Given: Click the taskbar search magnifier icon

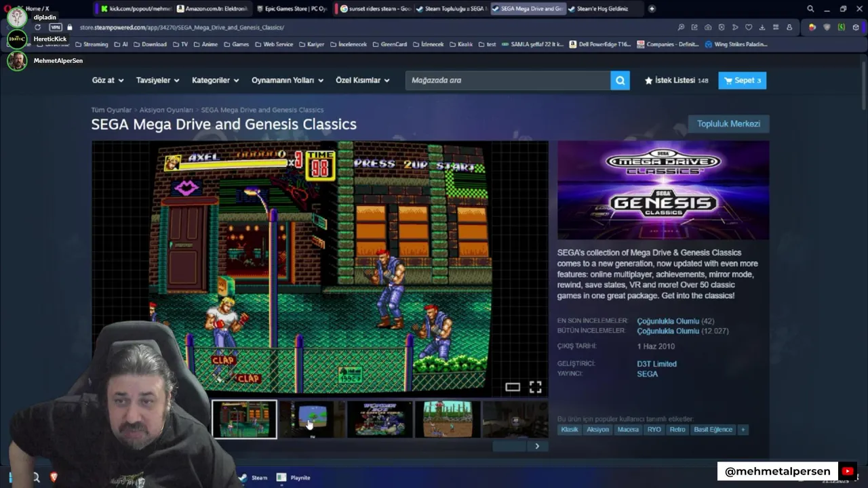Looking at the screenshot, I should [x=36, y=477].
